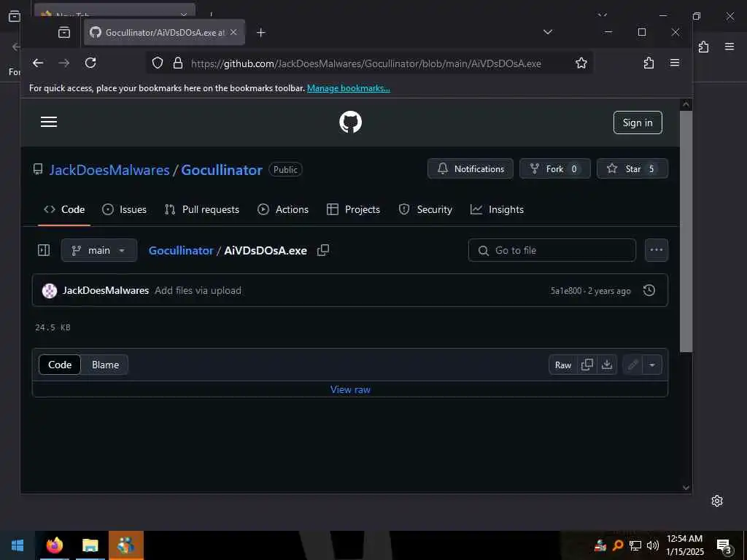The image size is (747, 560).
Task: Copy raw file with the copy icon
Action: coord(587,365)
